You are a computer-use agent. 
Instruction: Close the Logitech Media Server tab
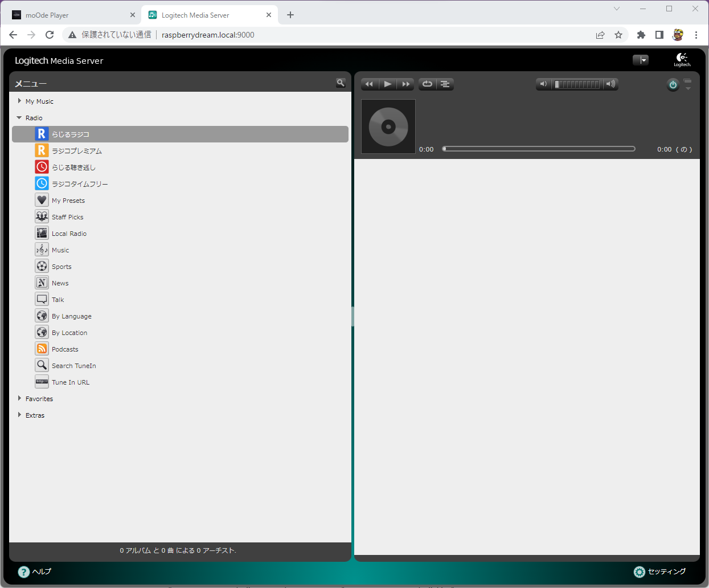point(269,15)
